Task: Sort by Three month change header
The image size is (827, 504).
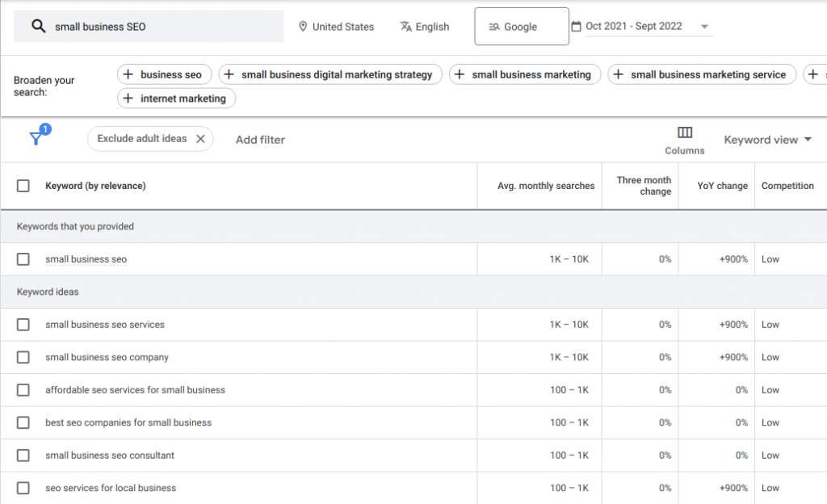Action: pyautogui.click(x=644, y=186)
